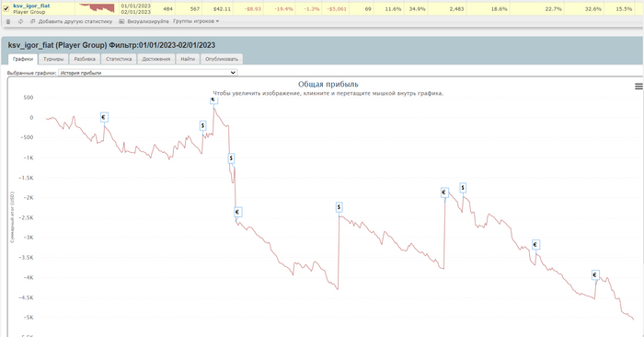
Task: Click the € marker at the jump to -2K
Action: click(x=444, y=192)
